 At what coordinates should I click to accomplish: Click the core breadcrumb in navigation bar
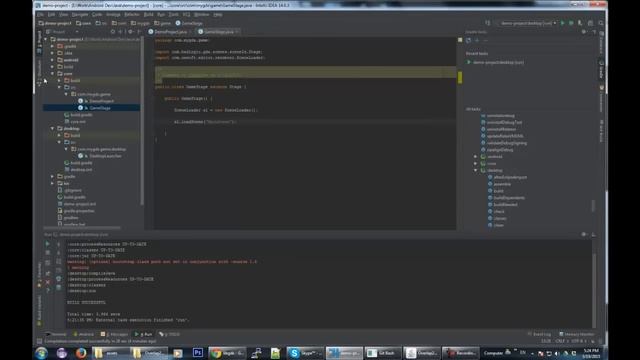click(x=84, y=23)
